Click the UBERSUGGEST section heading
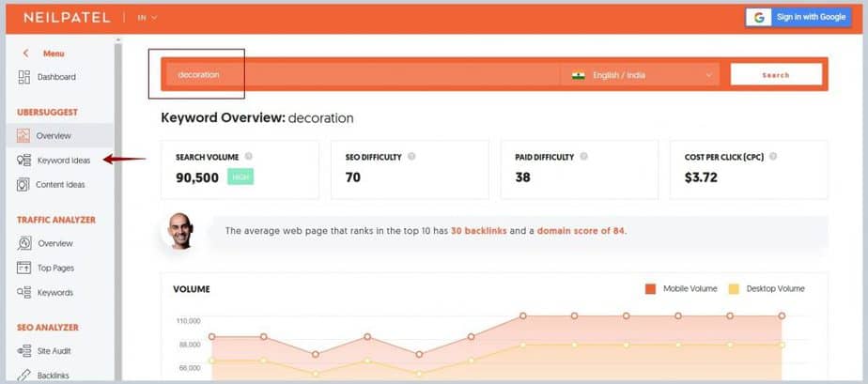The height and width of the screenshot is (384, 868). click(x=47, y=113)
